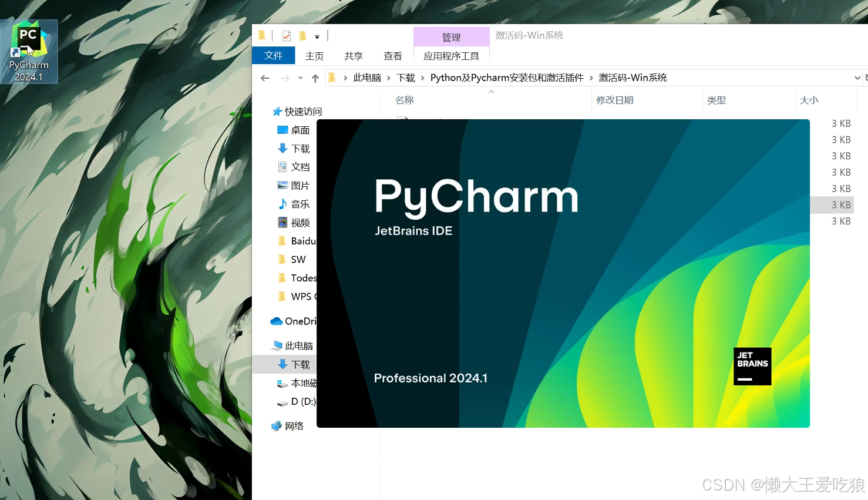This screenshot has height=500, width=868.
Task: Open the WPS folder in navigation pane
Action: point(297,297)
